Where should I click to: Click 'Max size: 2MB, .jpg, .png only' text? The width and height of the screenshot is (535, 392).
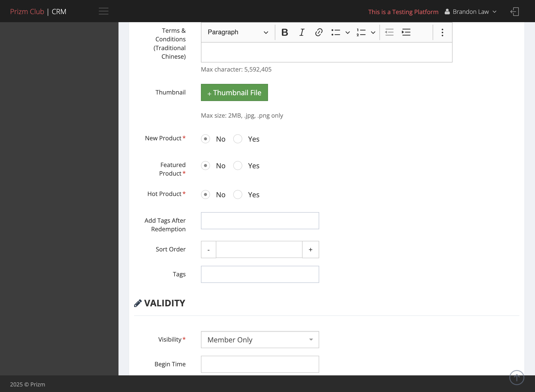coord(242,116)
